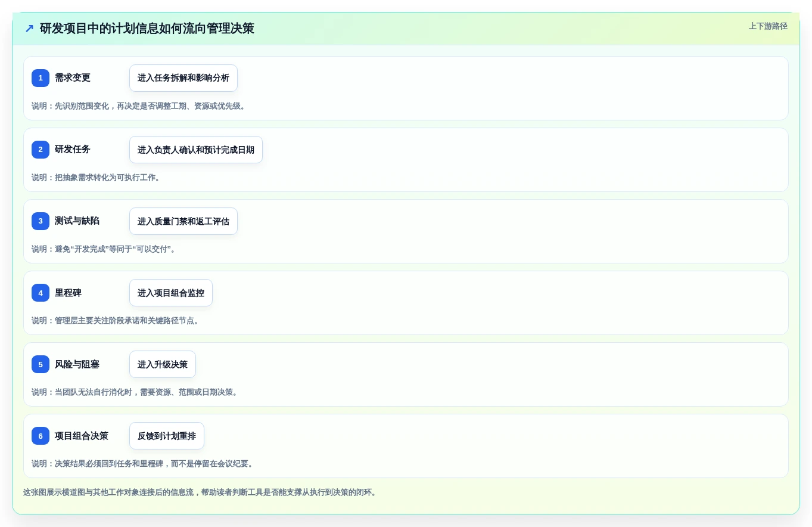Click the 进入负责人确认和预计完成日期 button
Viewport: 812px width, 527px height.
coord(196,150)
